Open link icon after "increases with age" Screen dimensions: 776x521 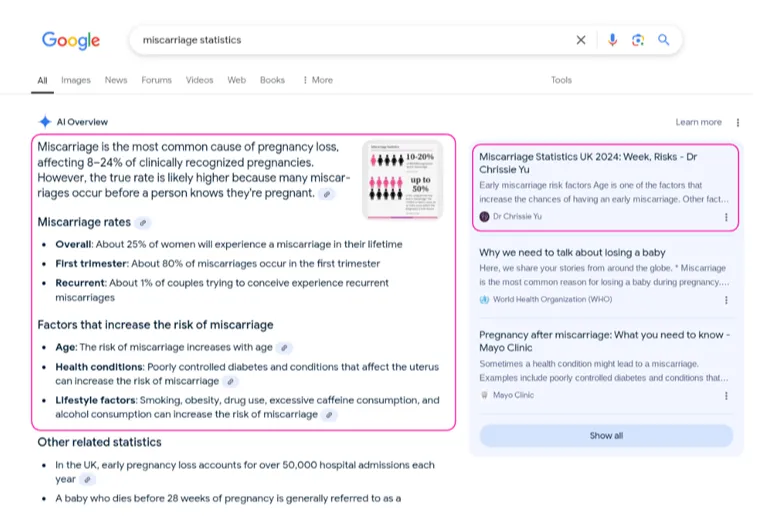tap(284, 348)
